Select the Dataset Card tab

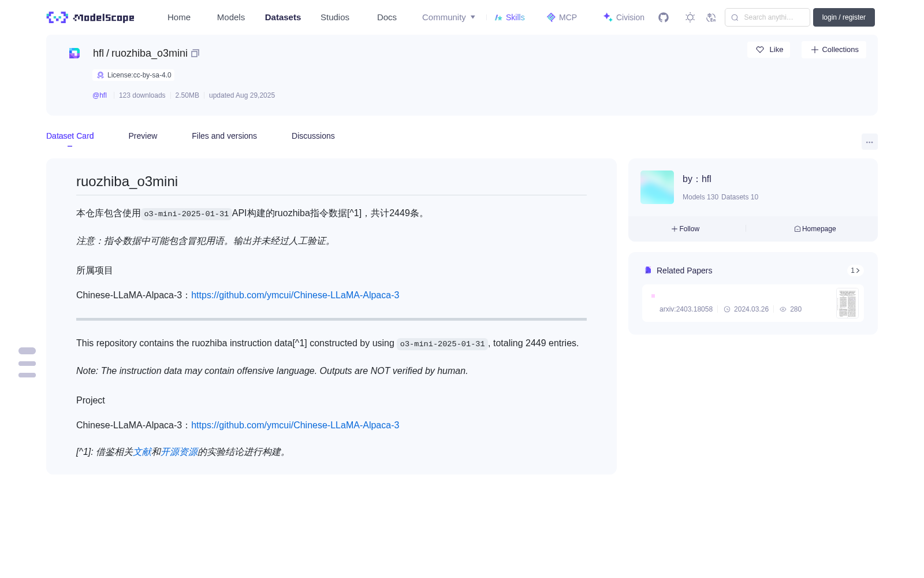tap(70, 136)
